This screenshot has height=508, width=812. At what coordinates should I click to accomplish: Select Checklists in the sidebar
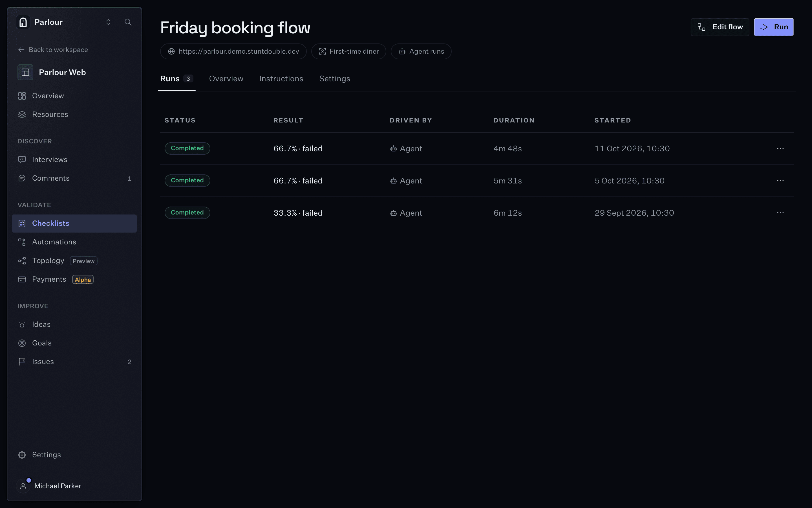pyautogui.click(x=74, y=224)
